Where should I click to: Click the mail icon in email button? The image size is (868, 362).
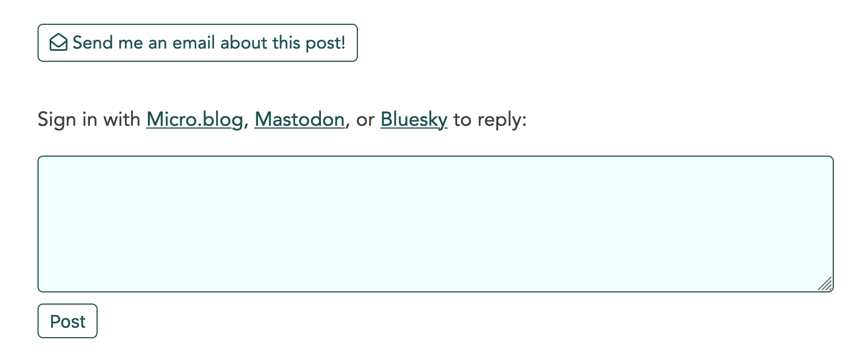click(x=58, y=42)
